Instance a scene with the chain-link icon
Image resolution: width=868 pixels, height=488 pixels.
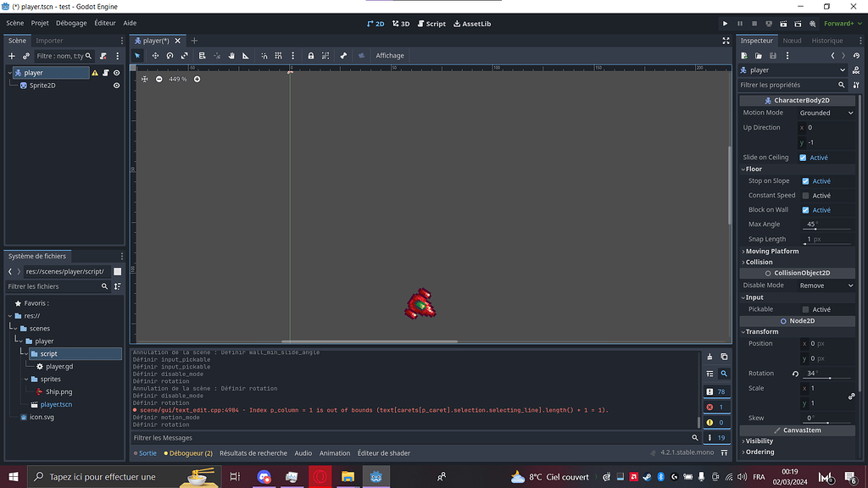[x=25, y=56]
